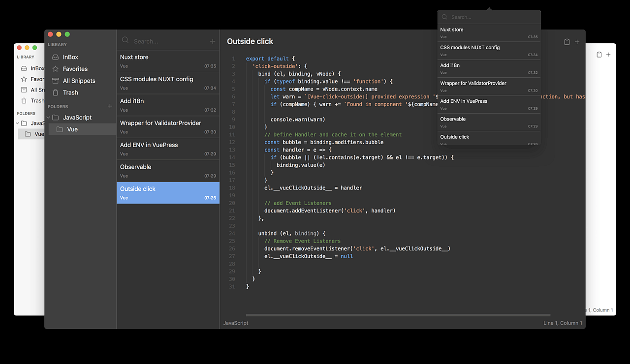Open Wrapper for ValidatorProvider in main list
The image size is (630, 364).
click(168, 127)
